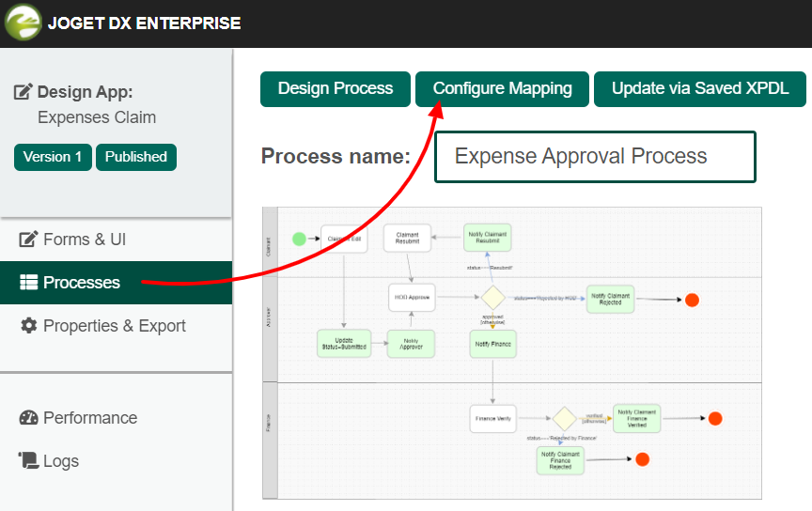Click the Notify Finance node
812x511 pixels.
pos(492,344)
